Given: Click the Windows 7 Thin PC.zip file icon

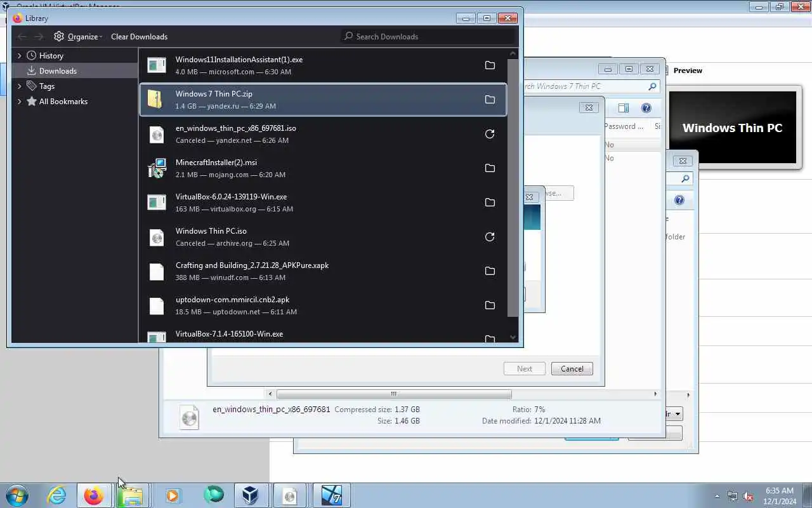Looking at the screenshot, I should tap(156, 100).
